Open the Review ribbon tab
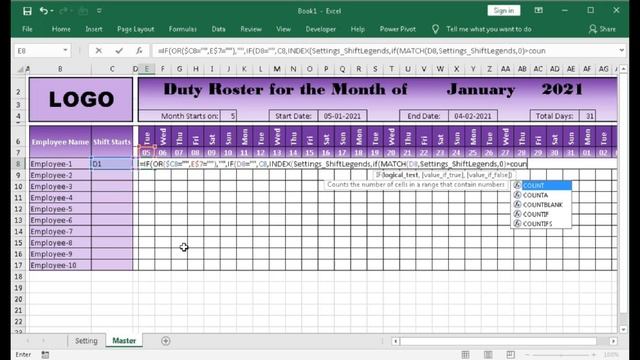The image size is (640, 360). tap(251, 29)
